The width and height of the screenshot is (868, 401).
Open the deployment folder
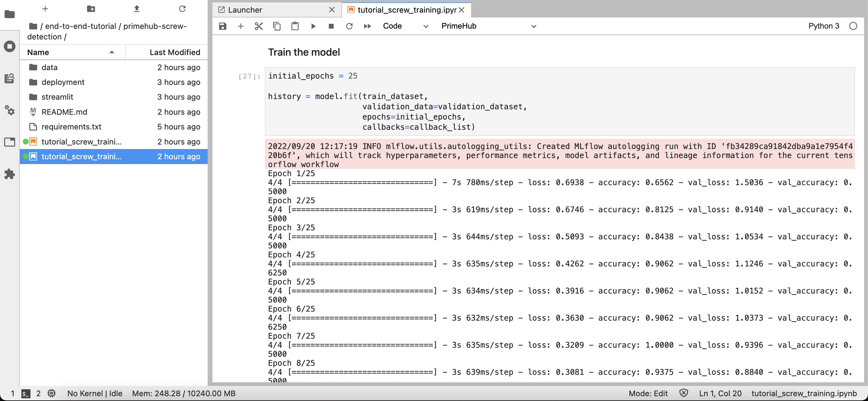pos(114,82)
